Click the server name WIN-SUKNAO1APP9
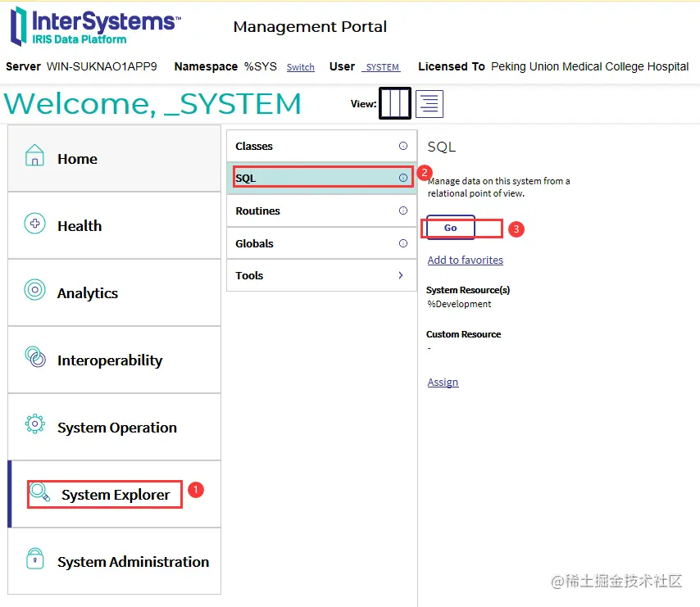The height and width of the screenshot is (607, 700). pos(102,66)
